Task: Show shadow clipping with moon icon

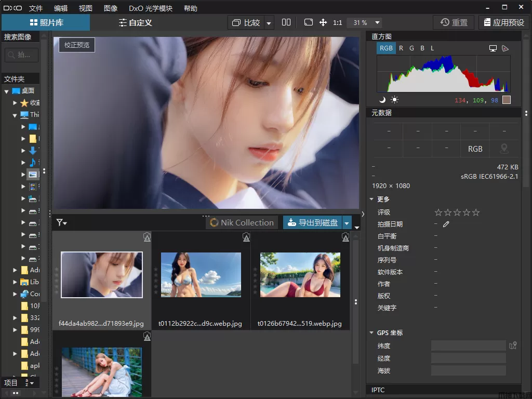Action: coord(382,100)
